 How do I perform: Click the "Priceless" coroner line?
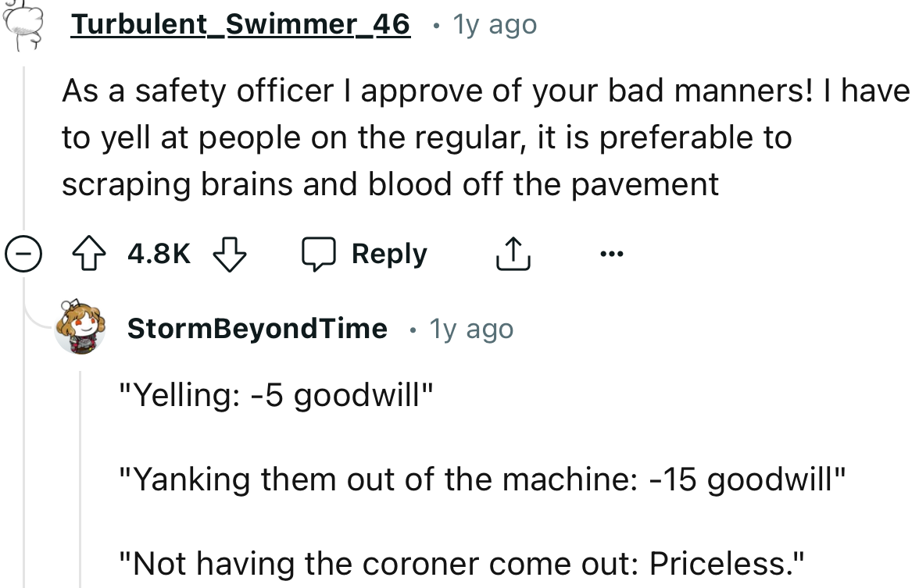(463, 562)
